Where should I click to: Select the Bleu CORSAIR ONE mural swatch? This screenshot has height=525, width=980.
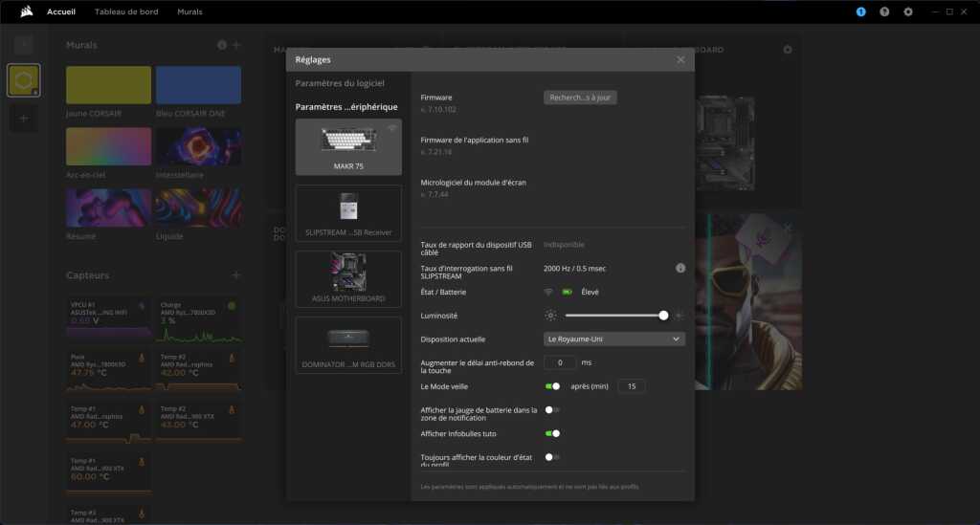(x=198, y=85)
